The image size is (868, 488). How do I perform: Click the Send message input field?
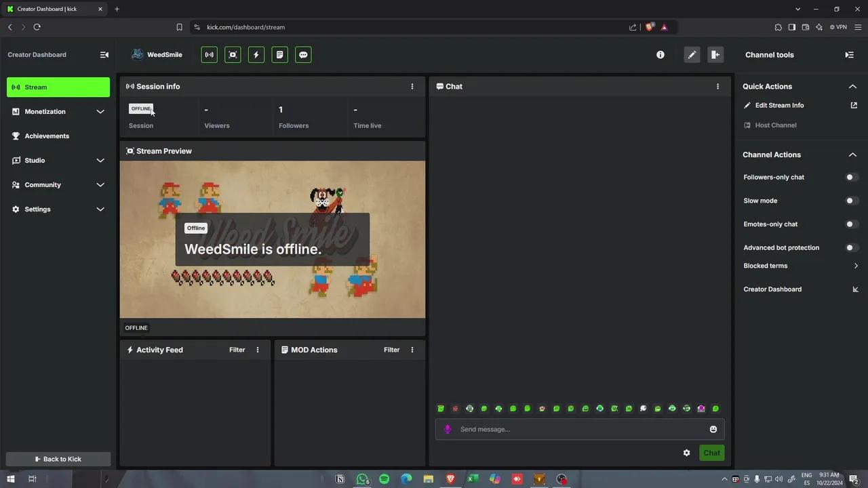tap(580, 429)
